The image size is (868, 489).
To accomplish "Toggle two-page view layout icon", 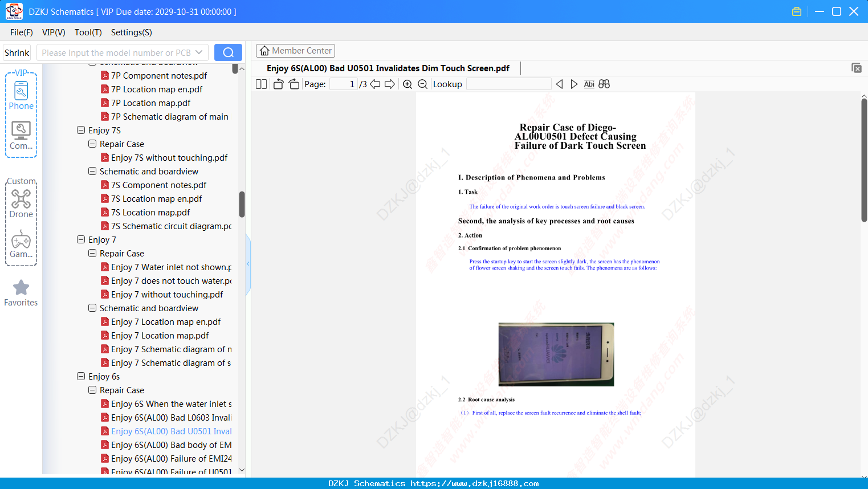I will (x=262, y=84).
